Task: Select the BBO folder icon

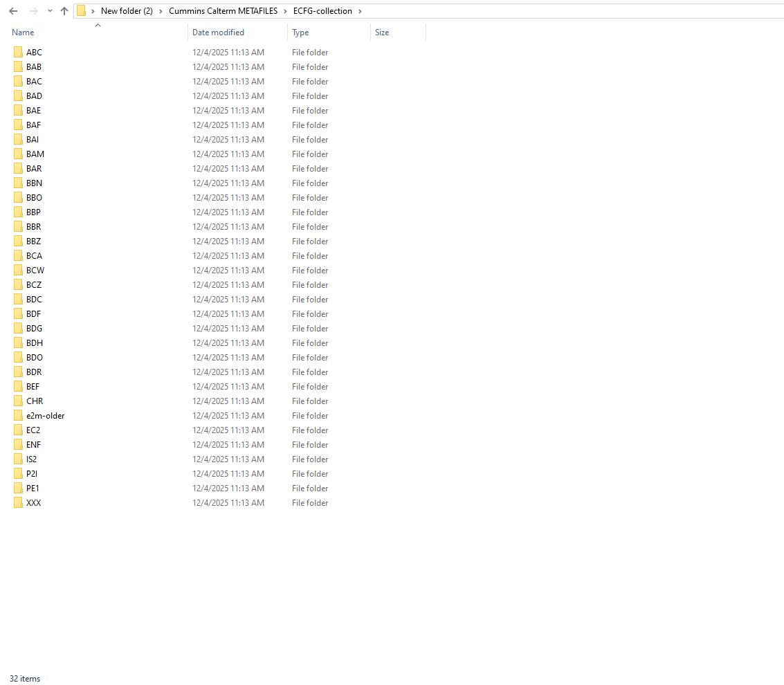Action: pos(19,197)
